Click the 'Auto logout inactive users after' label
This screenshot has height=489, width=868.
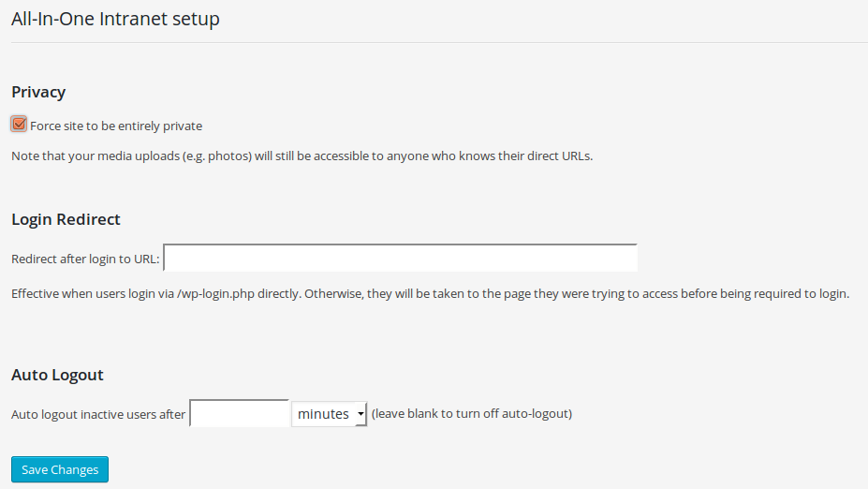pyautogui.click(x=98, y=414)
